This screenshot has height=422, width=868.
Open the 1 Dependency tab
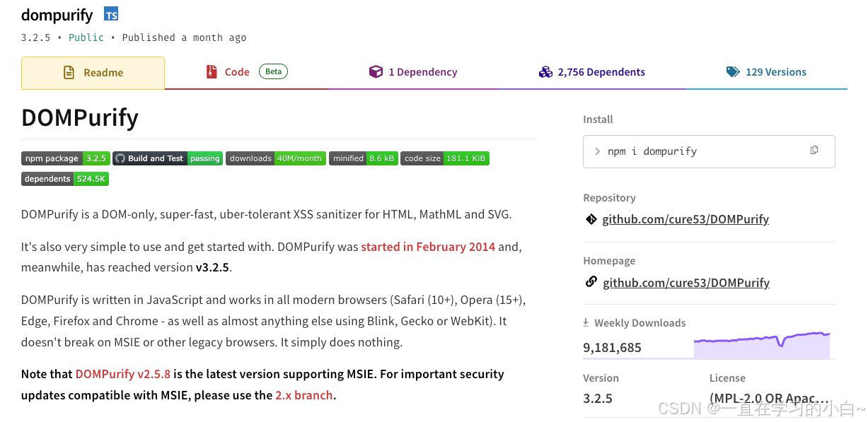(413, 72)
